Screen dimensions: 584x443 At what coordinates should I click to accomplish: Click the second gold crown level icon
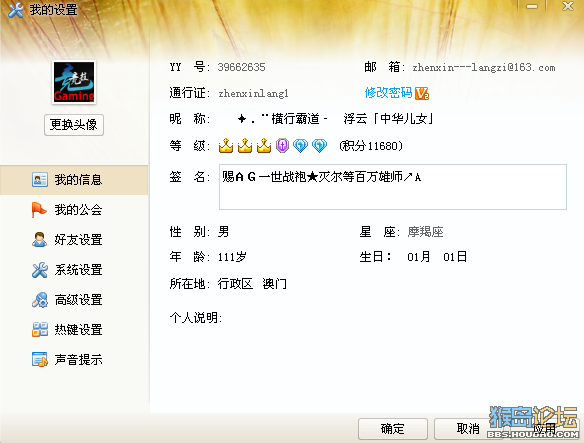[x=245, y=146]
